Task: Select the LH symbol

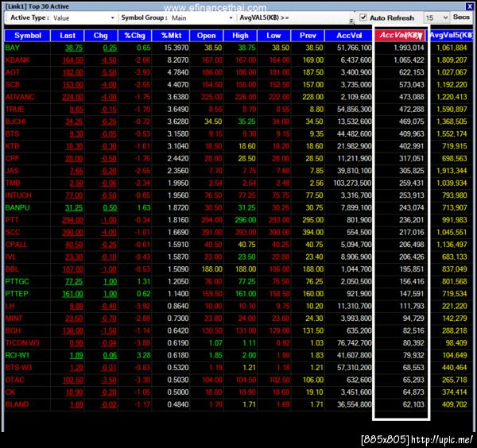Action: [10, 306]
